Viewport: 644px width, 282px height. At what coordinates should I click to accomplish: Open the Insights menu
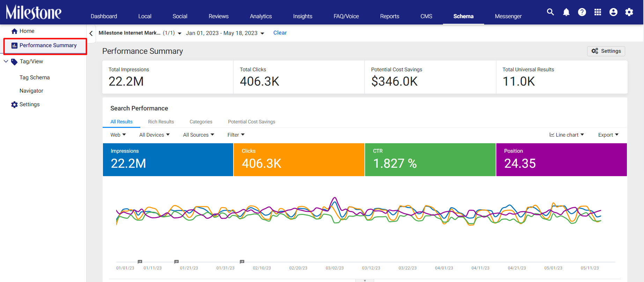tap(303, 16)
